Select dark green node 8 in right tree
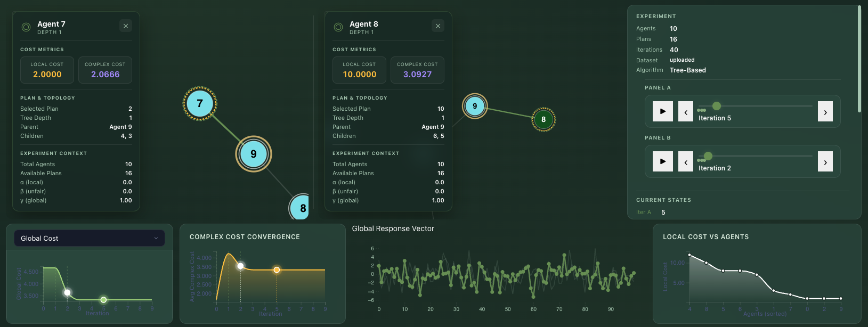Screen dimensions: 868x327 [x=543, y=119]
